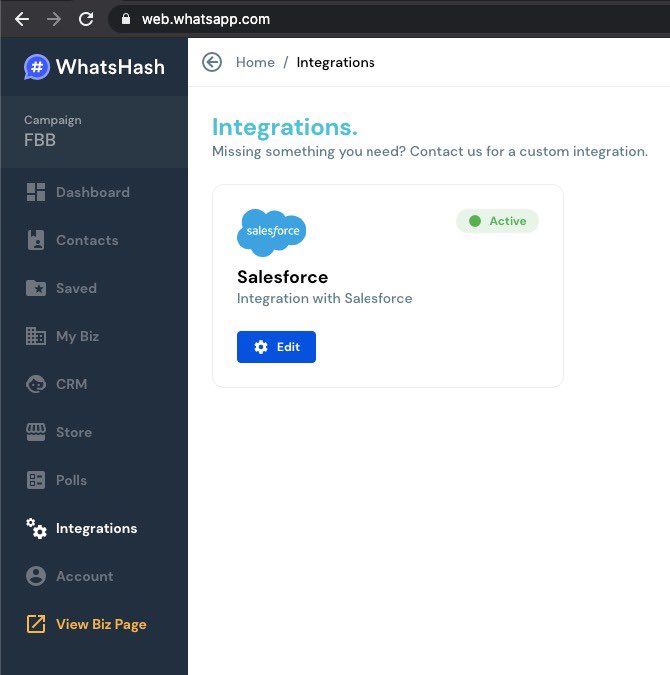The image size is (670, 675).
Task: Click the Polls ballot icon
Action: click(36, 480)
